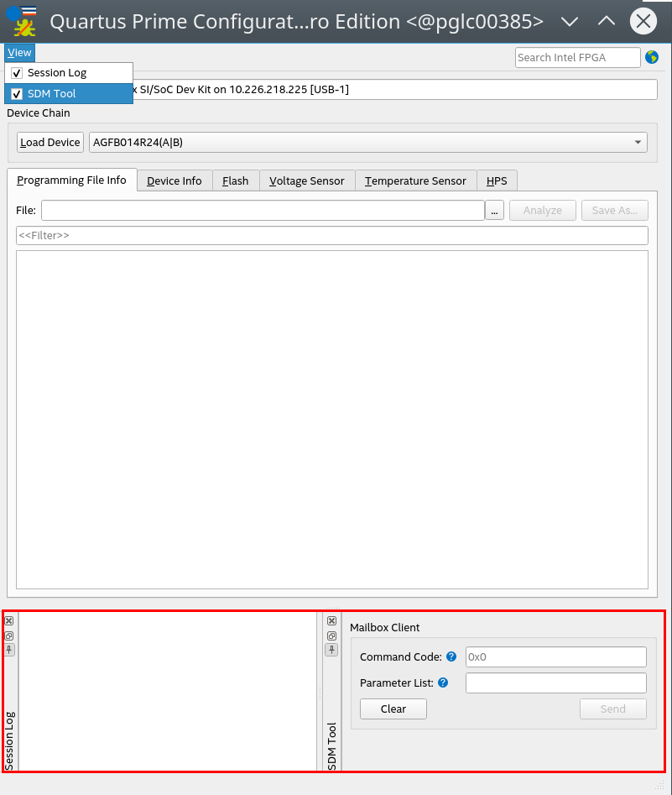
Task: Open the View menu
Action: (x=19, y=53)
